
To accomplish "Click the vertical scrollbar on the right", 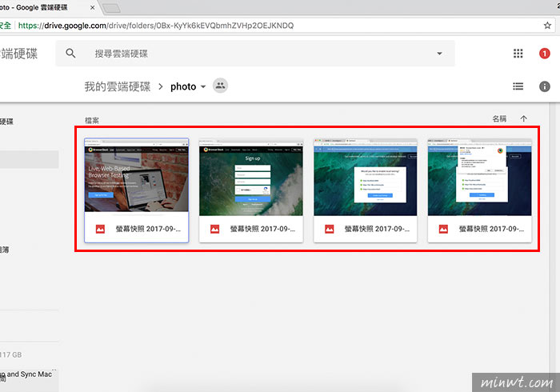I will [x=553, y=246].
